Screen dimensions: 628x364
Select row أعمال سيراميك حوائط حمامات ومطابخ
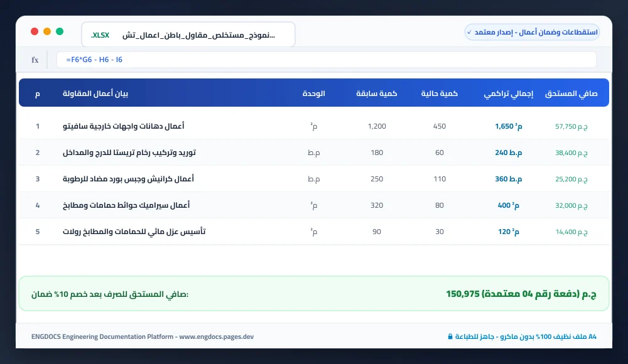[x=314, y=205]
